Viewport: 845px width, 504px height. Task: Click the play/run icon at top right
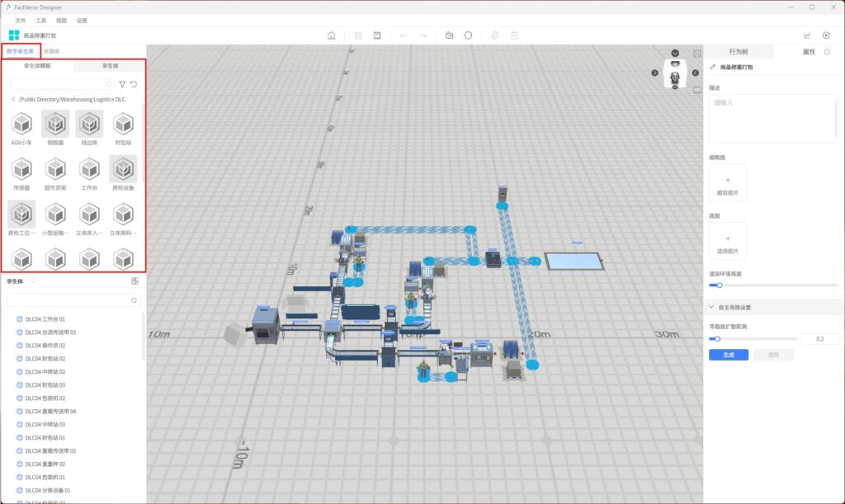tap(826, 35)
